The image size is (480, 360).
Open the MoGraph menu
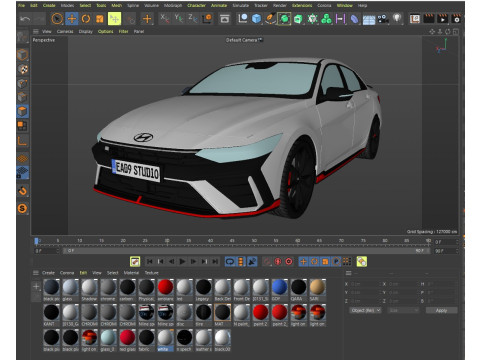click(173, 5)
